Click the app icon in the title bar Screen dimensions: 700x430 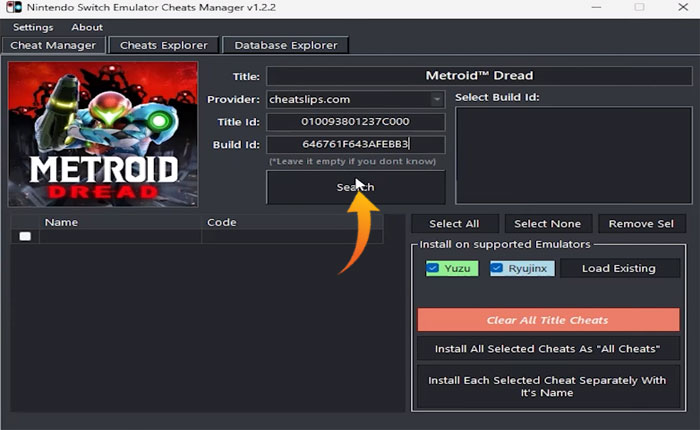(11, 8)
